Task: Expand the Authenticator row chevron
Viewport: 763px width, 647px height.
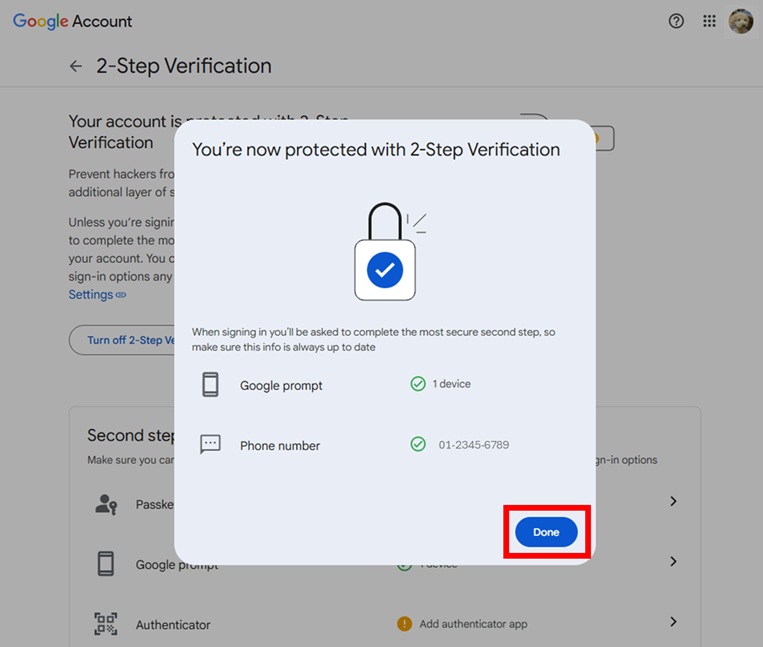Action: pyautogui.click(x=673, y=622)
